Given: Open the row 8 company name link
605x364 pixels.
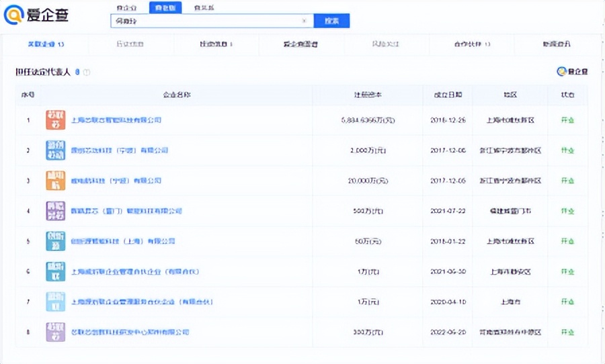Looking at the screenshot, I should tap(130, 332).
